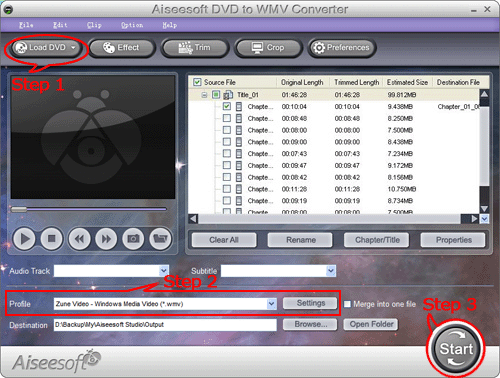Click the film icon of 10.750MB chapter
The height and width of the screenshot is (378, 500).
tap(239, 189)
